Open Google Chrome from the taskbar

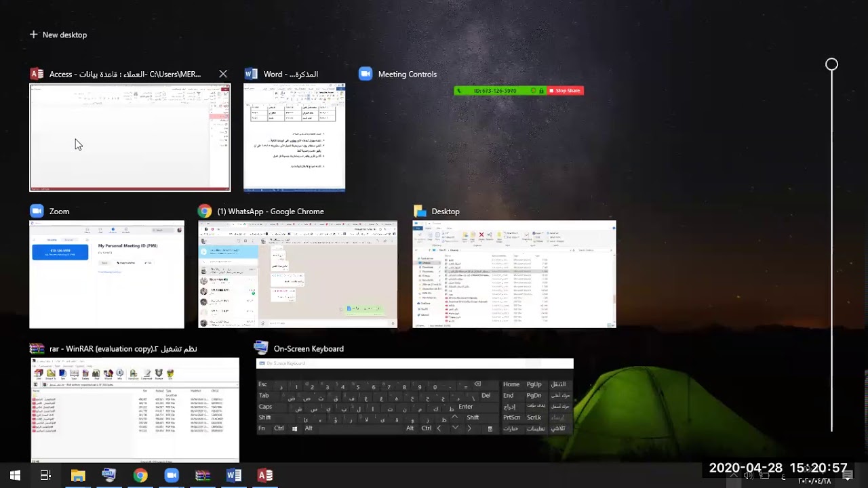[140, 475]
